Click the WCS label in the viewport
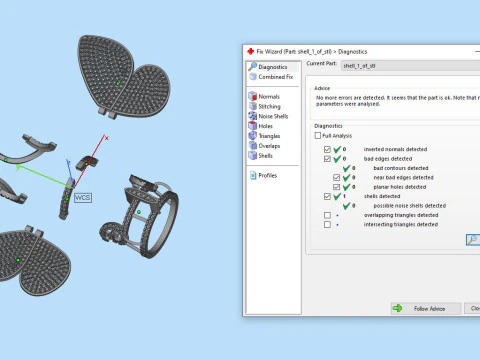 (83, 198)
